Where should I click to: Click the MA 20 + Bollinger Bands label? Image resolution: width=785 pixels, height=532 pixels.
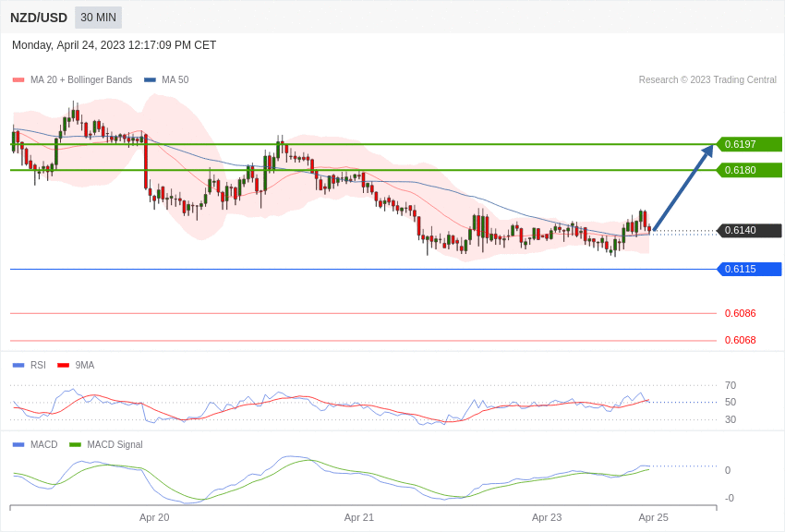(x=81, y=80)
